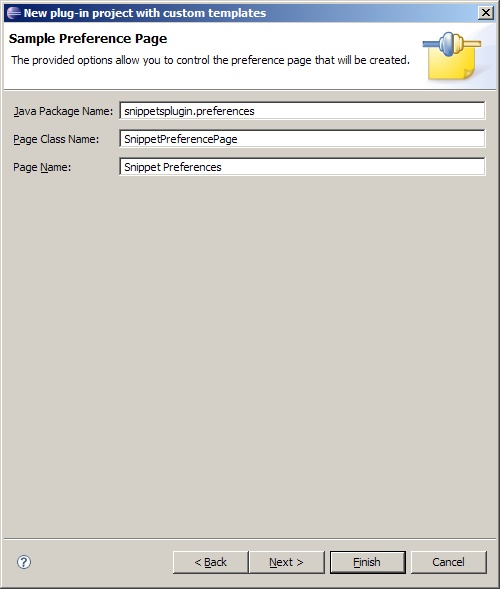
Task: Focus the Page Name text field
Action: coord(302,167)
